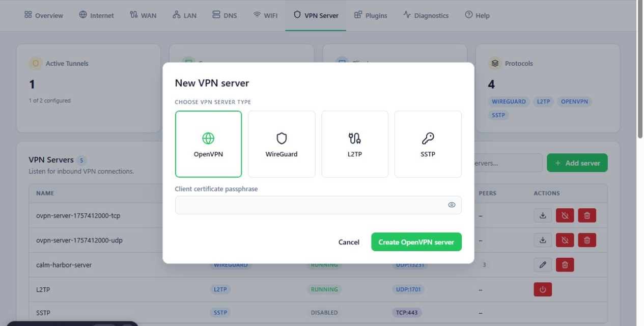This screenshot has width=644, height=326.
Task: Click the L2TP badge in Protocols card
Action: (x=543, y=101)
